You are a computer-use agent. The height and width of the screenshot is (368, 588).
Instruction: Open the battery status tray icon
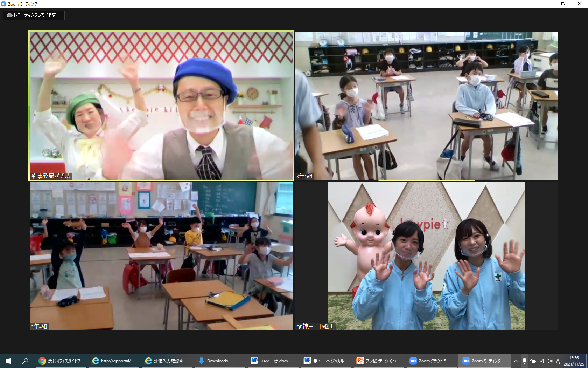(533, 361)
